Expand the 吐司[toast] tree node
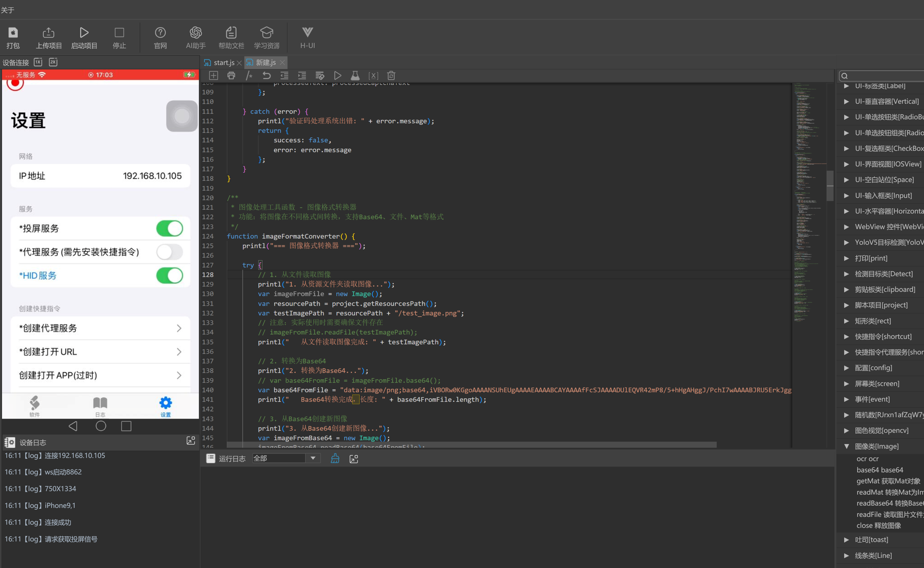Viewport: 924px width, 568px height. 846,540
